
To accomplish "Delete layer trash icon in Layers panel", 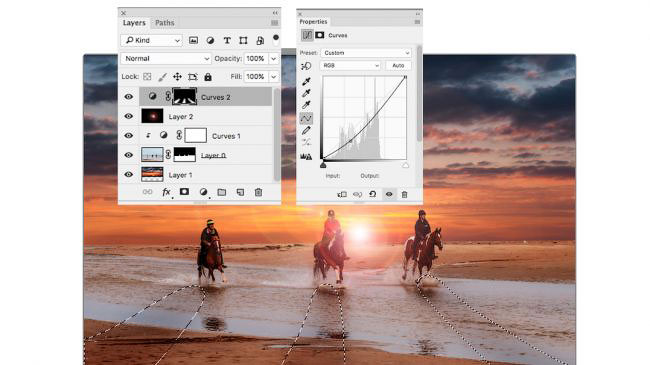I will pyautogui.click(x=258, y=192).
